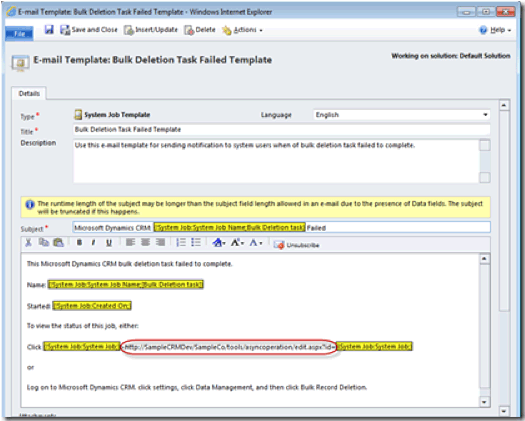
Task: Open the File menu tab
Action: [x=19, y=33]
